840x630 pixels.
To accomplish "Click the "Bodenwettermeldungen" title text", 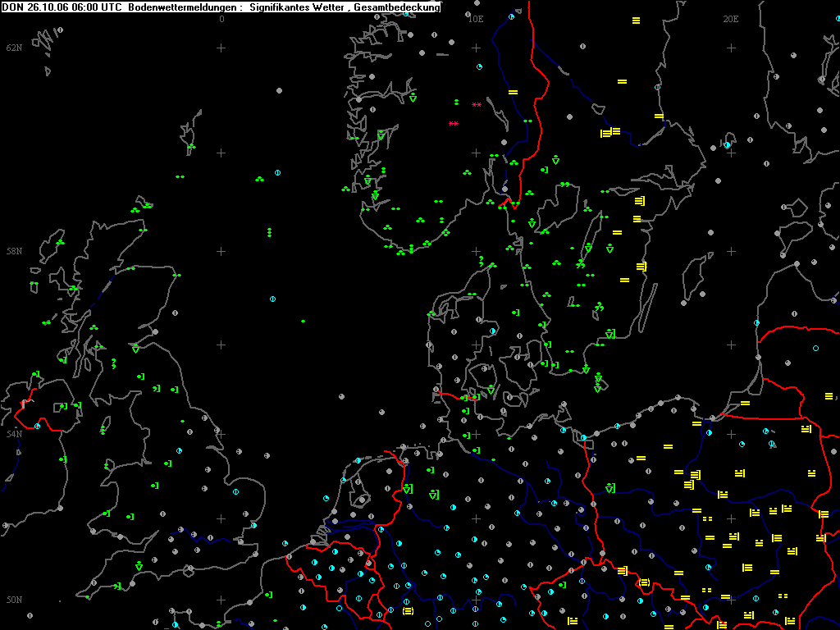I will [x=183, y=7].
